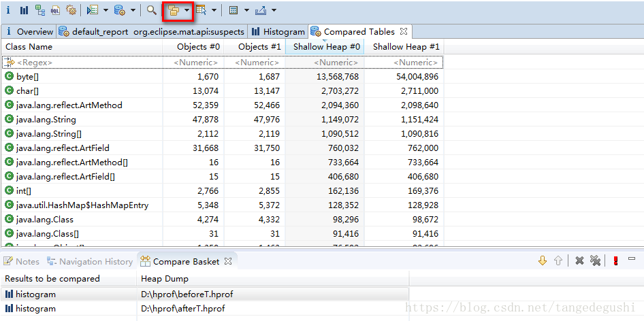Select the java.lang.reflect.ArtMethod row name

tap(69, 105)
